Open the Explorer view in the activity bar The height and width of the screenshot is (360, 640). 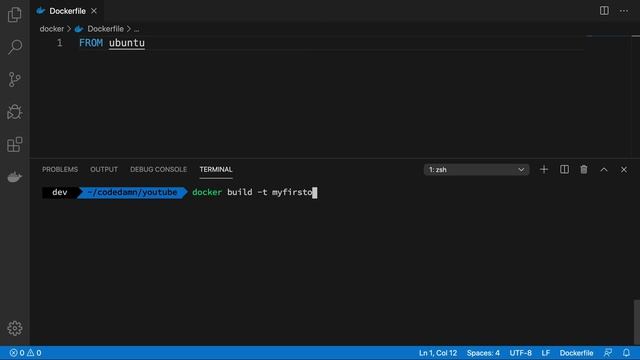(x=15, y=15)
